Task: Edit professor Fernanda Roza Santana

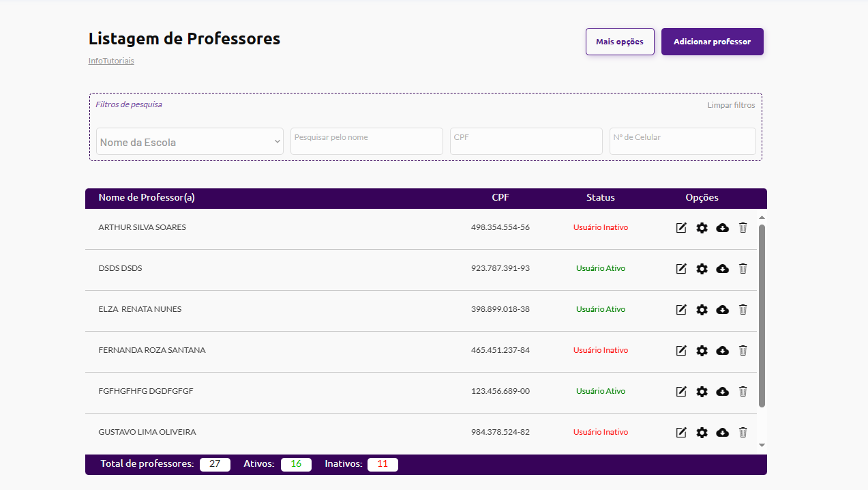Action: [681, 351]
